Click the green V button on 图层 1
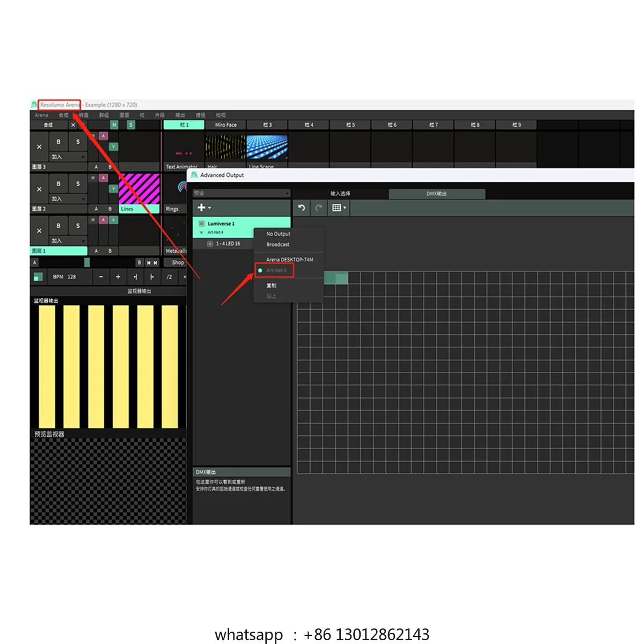The height and width of the screenshot is (644, 644). click(x=113, y=220)
